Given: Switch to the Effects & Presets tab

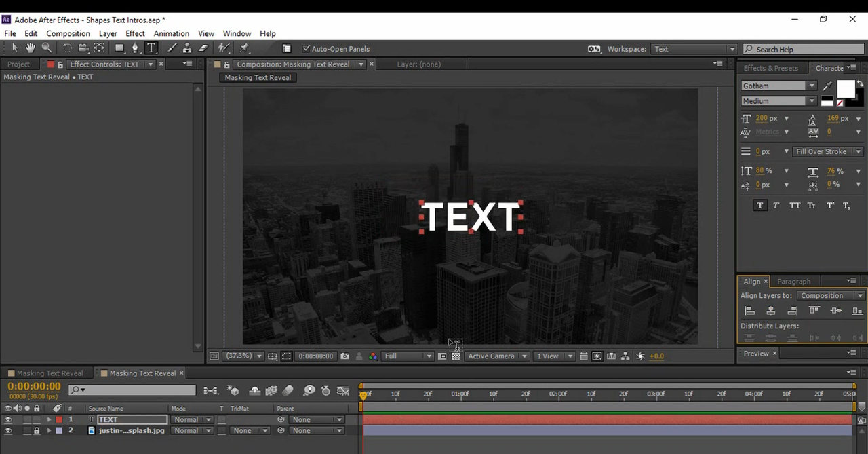Looking at the screenshot, I should pyautogui.click(x=770, y=68).
